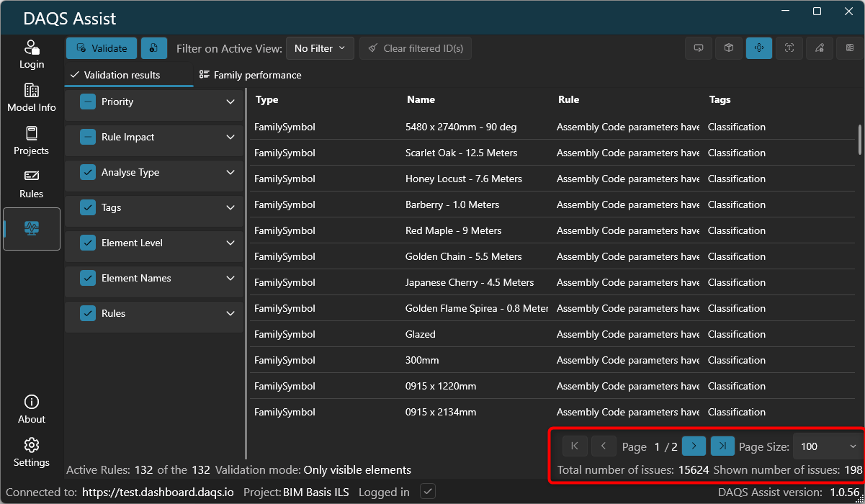
Task: Select the Validation results tab
Action: coord(122,75)
